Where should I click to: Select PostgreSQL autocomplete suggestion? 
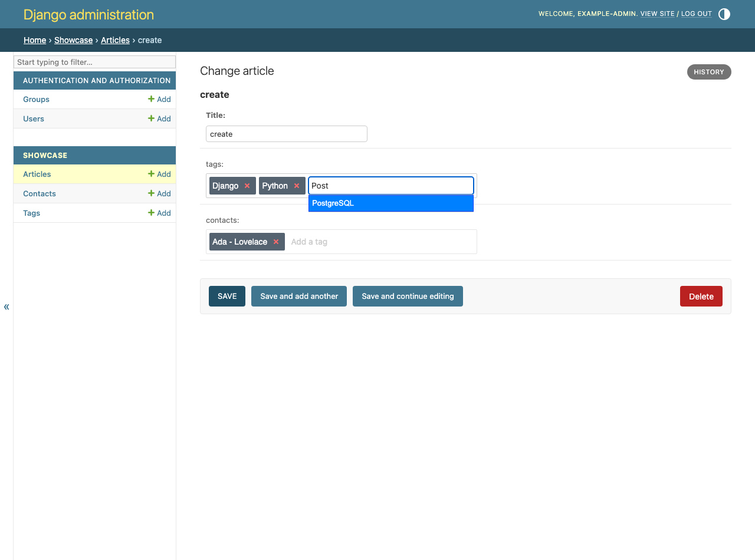(391, 203)
